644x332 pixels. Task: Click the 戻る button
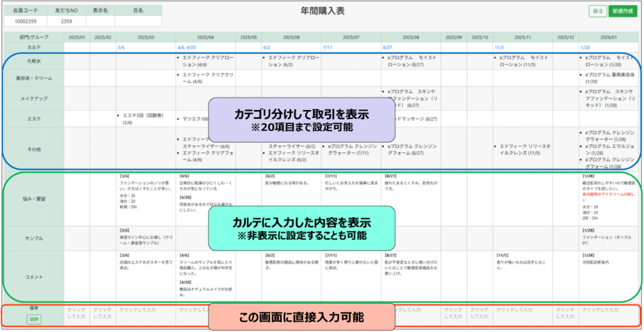pyautogui.click(x=597, y=11)
